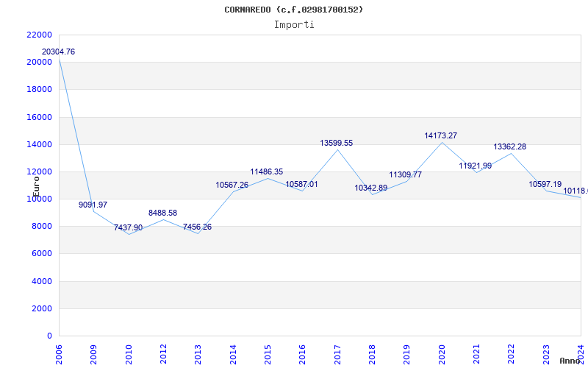Select the 7456.26 data label
588x368 pixels.
click(x=197, y=227)
